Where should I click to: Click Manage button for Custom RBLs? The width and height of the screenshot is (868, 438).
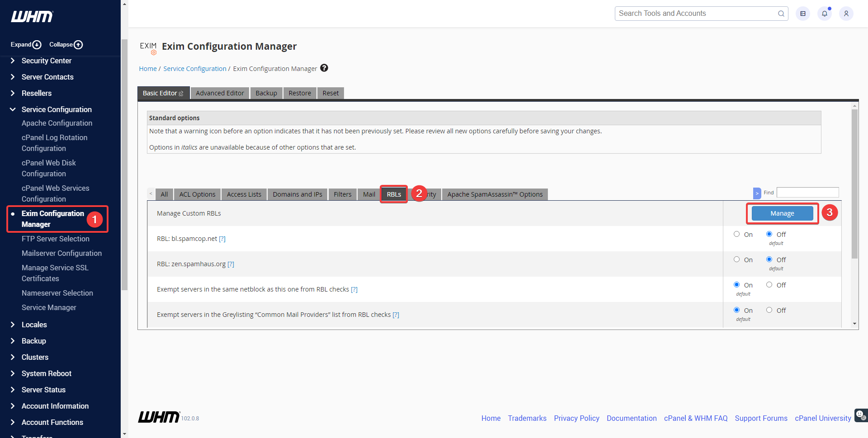[782, 213]
